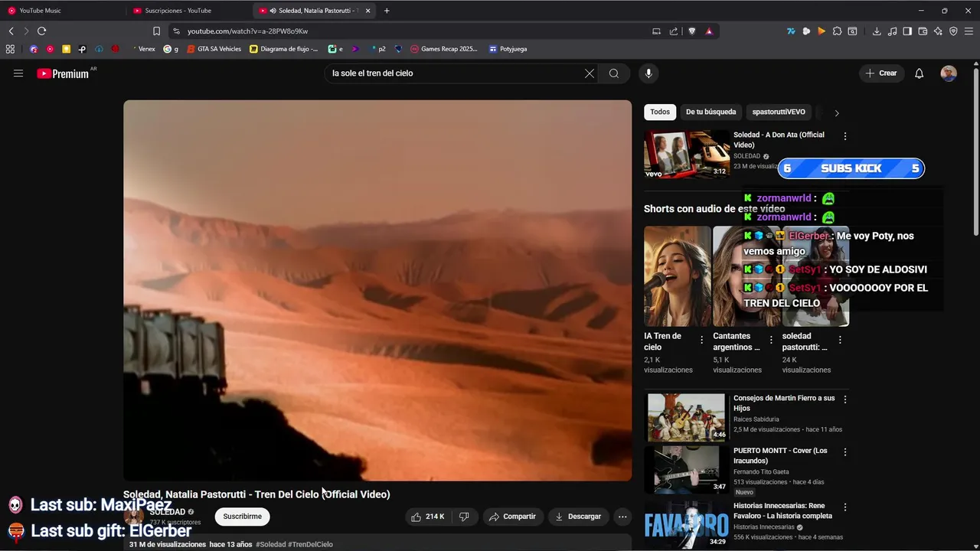Open the browser main menu
This screenshot has width=980, height=551.
969,31
